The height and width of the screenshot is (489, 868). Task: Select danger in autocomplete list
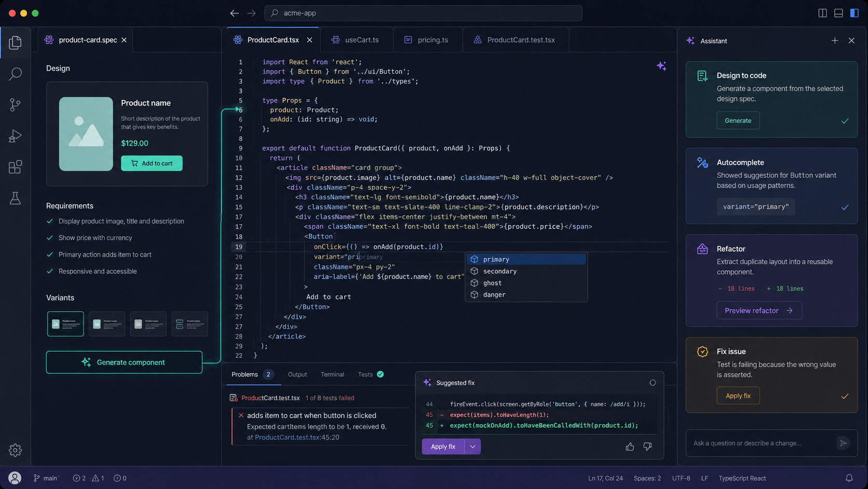point(526,295)
